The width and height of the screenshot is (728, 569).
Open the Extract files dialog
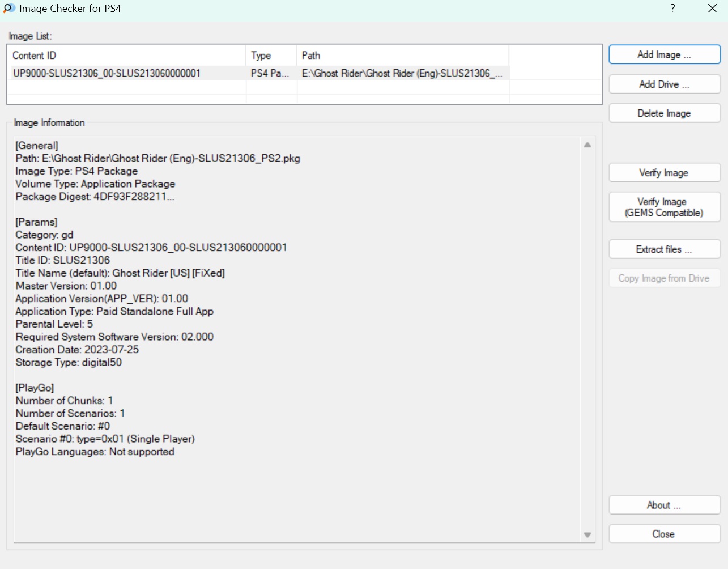(x=665, y=249)
